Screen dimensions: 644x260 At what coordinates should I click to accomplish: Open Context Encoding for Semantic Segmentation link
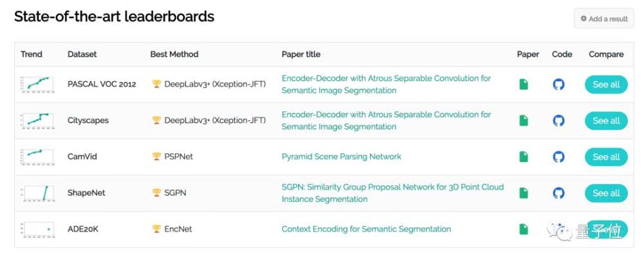[366, 229]
